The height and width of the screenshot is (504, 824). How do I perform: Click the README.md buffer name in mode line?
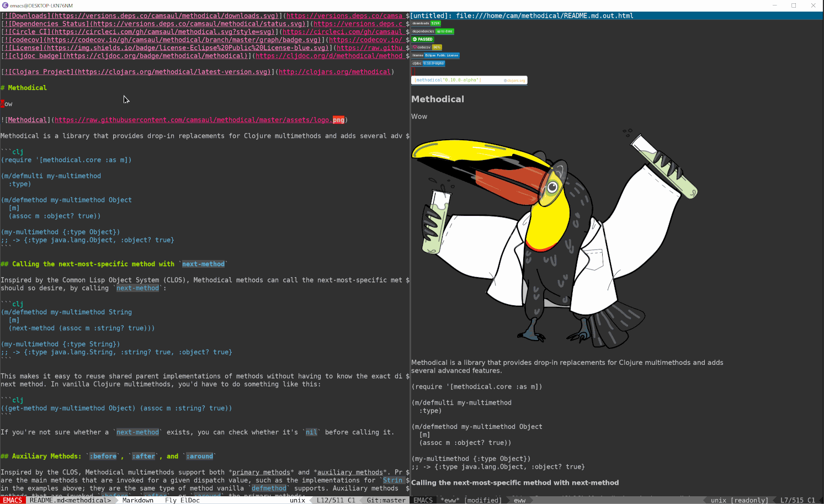pos(70,500)
